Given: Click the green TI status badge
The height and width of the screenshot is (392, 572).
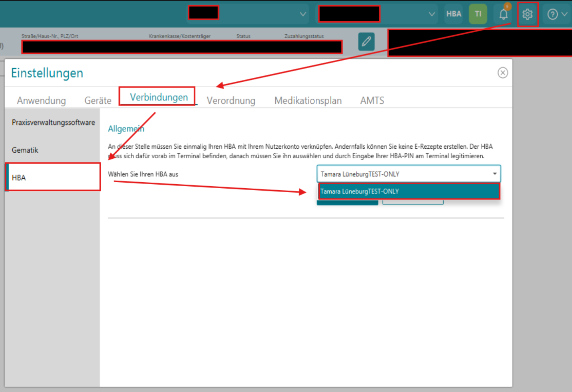Looking at the screenshot, I should coord(478,14).
